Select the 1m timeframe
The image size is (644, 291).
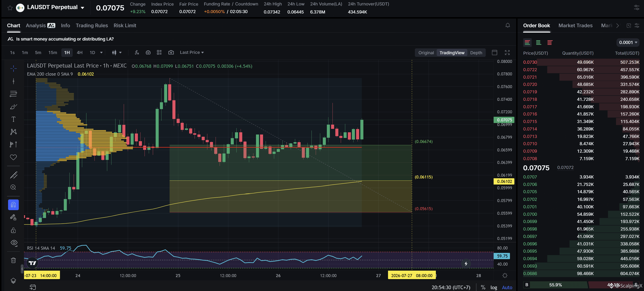[25, 52]
